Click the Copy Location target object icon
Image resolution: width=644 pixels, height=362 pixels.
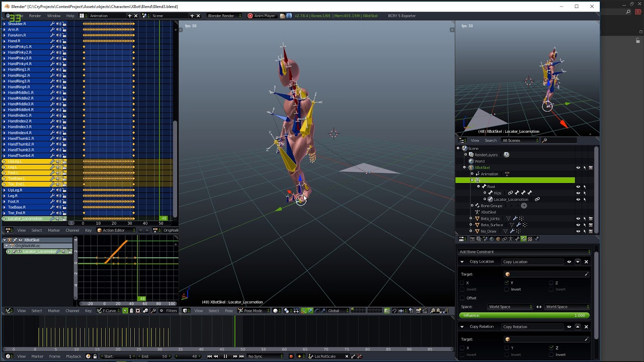pyautogui.click(x=507, y=275)
